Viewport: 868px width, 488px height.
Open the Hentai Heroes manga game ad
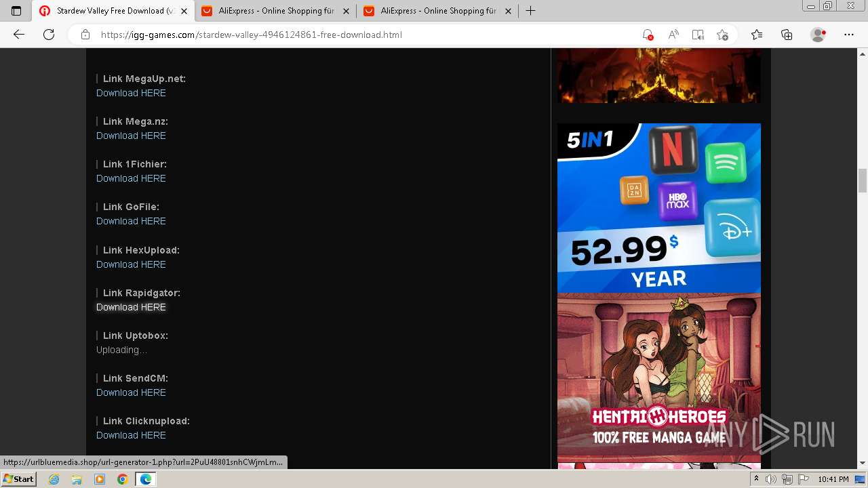pos(659,378)
